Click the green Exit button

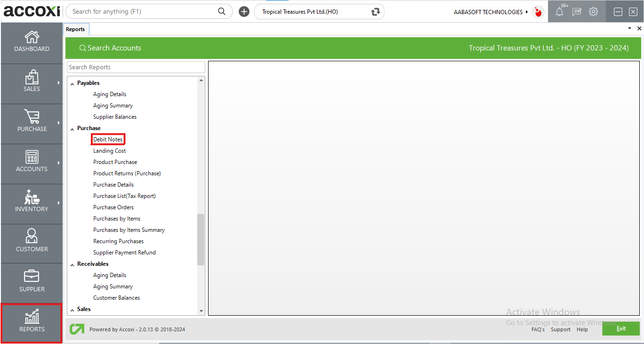620,328
